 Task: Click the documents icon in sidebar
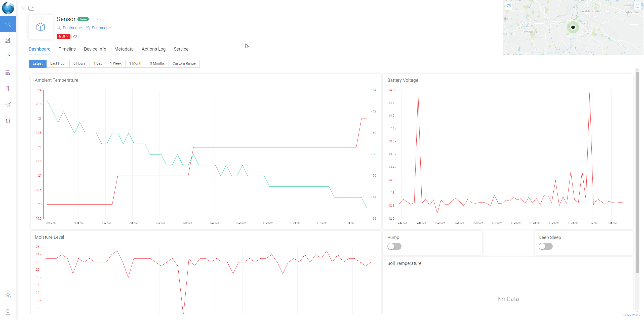8,56
